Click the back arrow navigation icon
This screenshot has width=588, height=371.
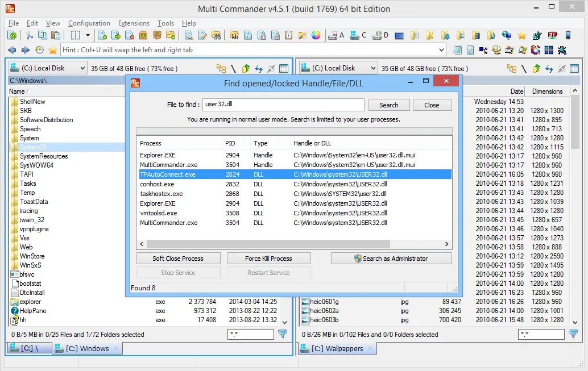click(x=12, y=50)
